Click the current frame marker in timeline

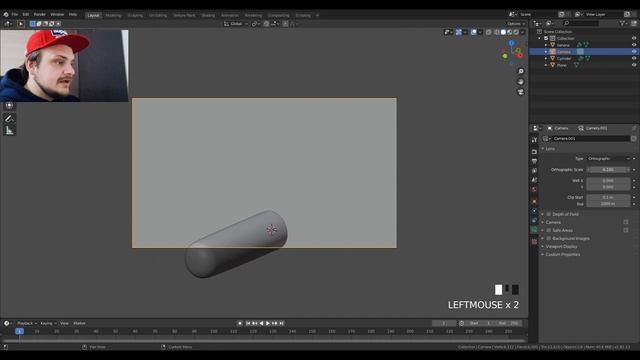[x=20, y=331]
